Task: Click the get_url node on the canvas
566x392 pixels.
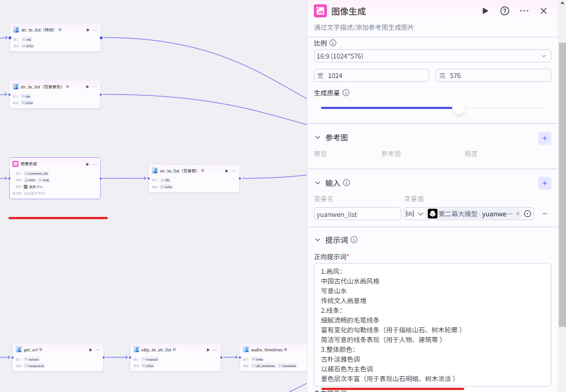Action: click(54, 357)
